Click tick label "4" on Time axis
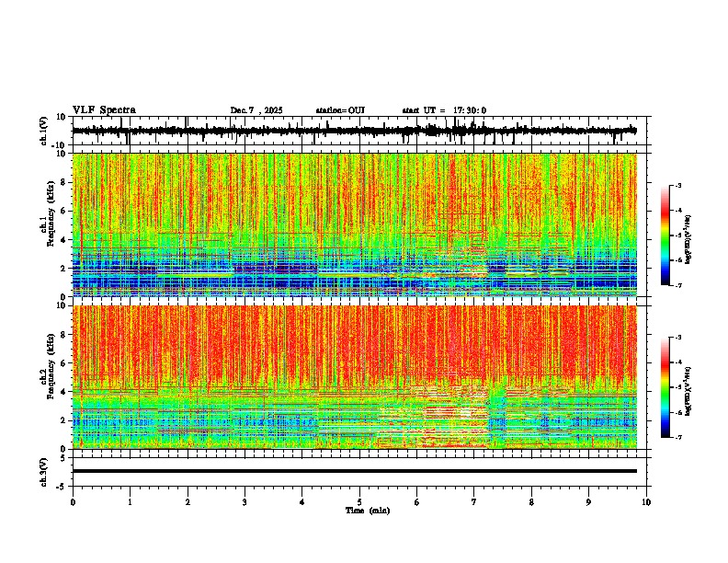Screen dimensions: 728x563 click(301, 502)
